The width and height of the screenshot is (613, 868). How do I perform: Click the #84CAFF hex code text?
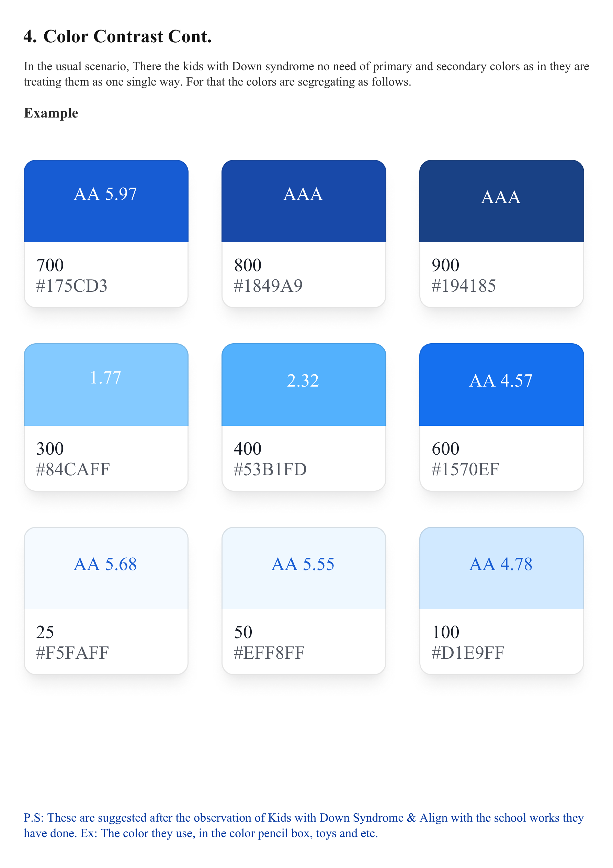pos(73,469)
